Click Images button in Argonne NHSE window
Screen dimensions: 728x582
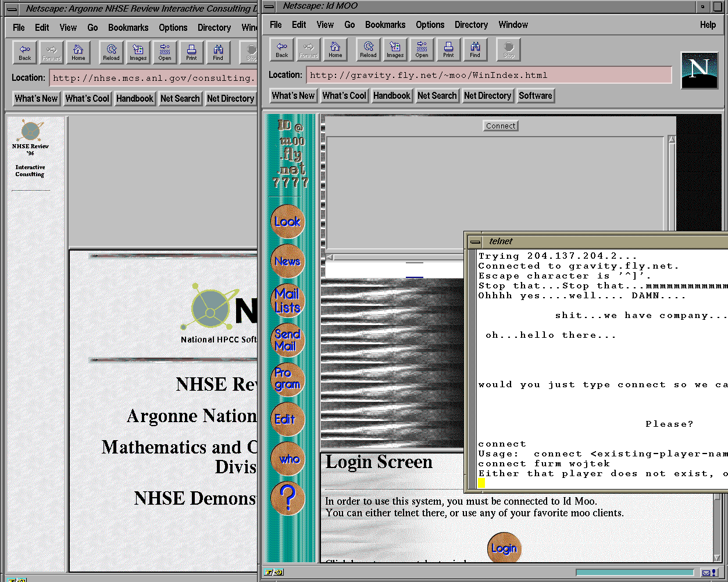tap(138, 52)
